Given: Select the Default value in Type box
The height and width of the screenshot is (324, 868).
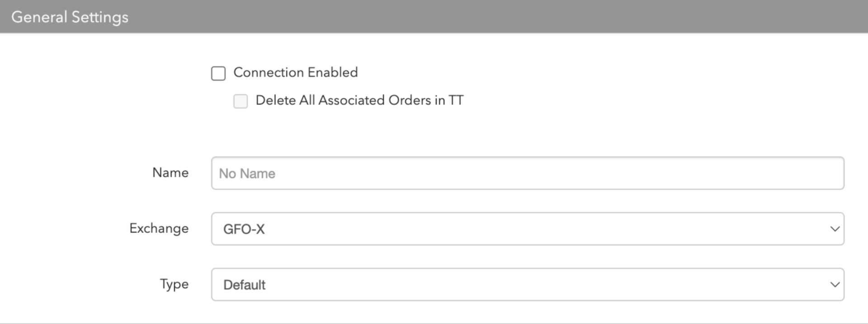Looking at the screenshot, I should click(x=245, y=285).
